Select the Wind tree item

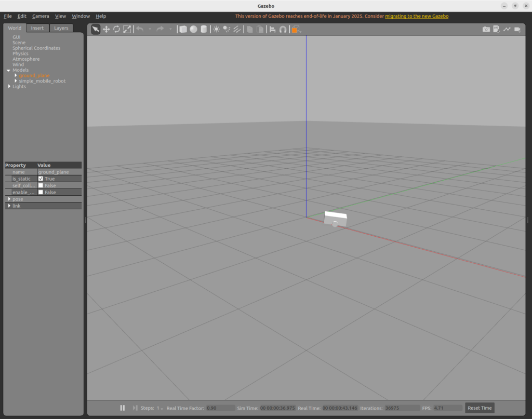point(18,64)
